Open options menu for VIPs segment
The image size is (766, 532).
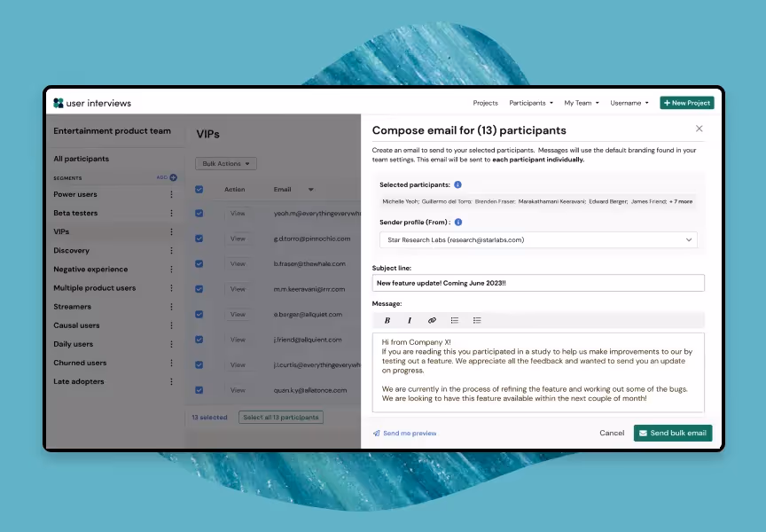171,231
